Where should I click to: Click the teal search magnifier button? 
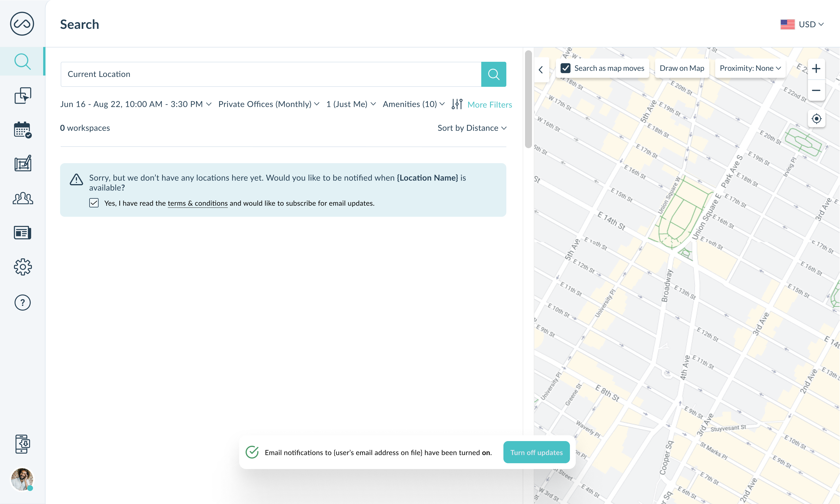(x=493, y=74)
